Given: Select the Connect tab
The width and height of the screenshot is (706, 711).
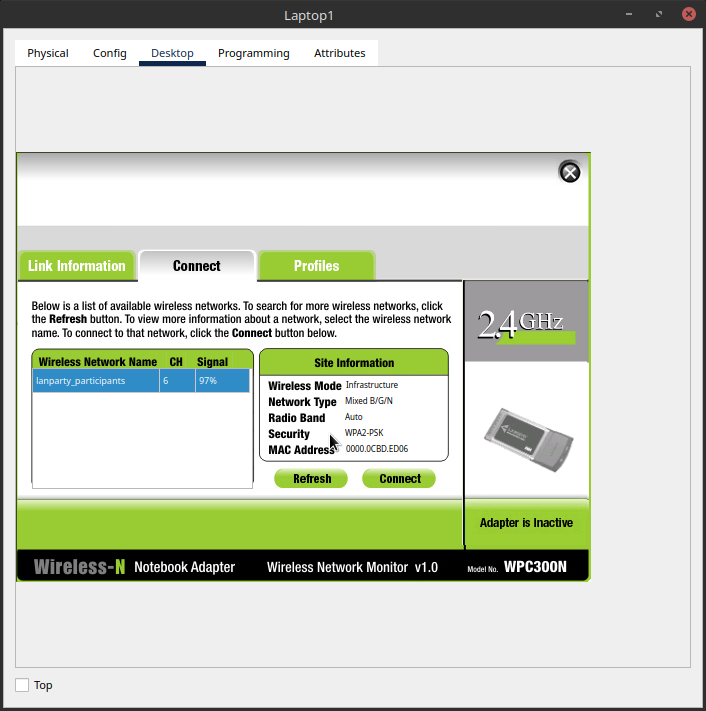Looking at the screenshot, I should pos(197,266).
